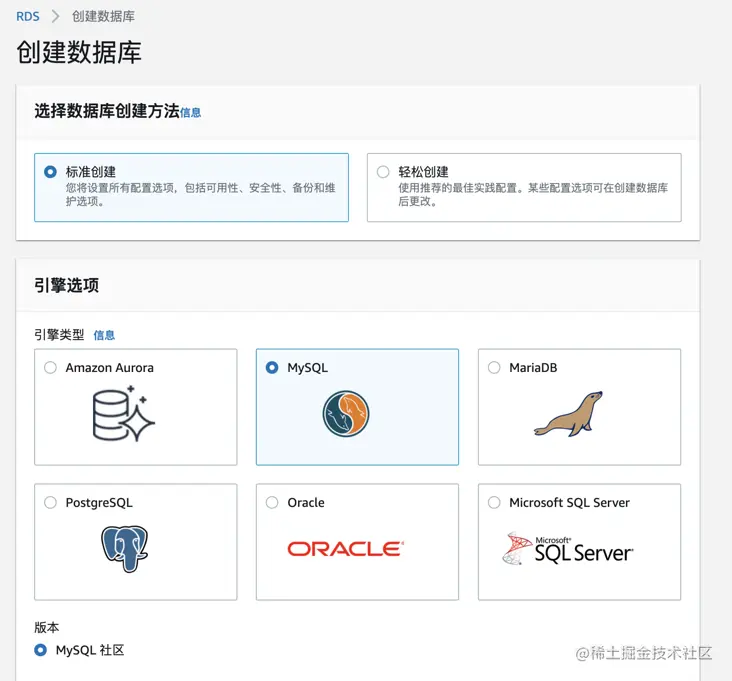This screenshot has width=732, height=681.
Task: Open the RDS breadcrumb link
Action: click(28, 16)
